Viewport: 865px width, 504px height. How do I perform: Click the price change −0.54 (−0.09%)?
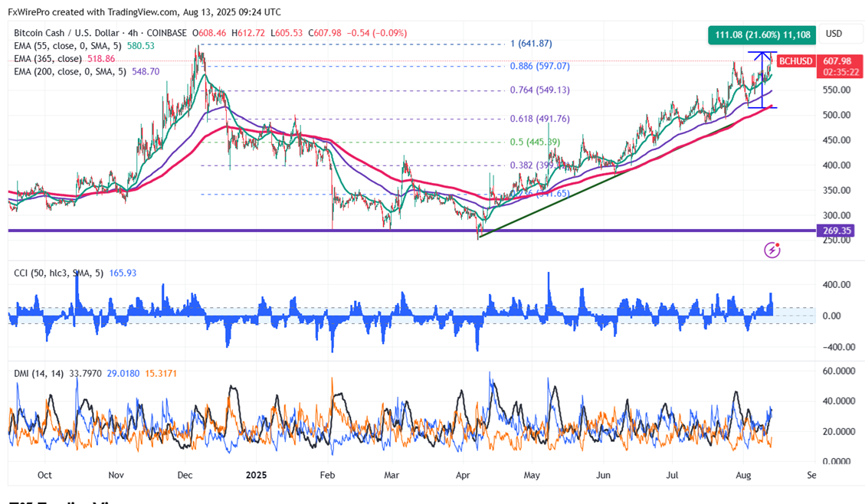[377, 33]
